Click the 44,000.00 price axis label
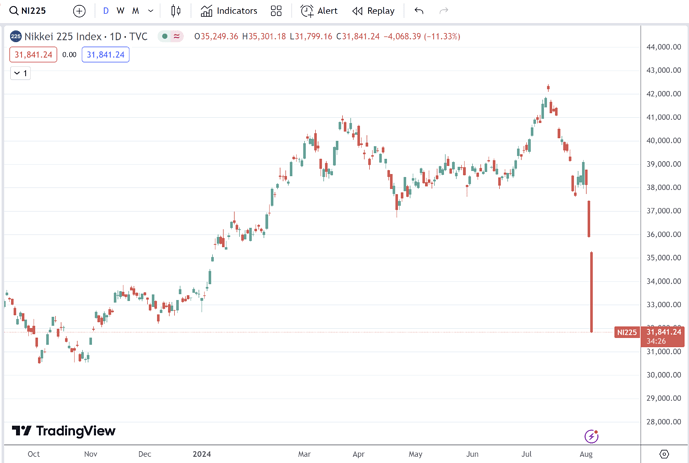The image size is (689, 463). [x=664, y=47]
